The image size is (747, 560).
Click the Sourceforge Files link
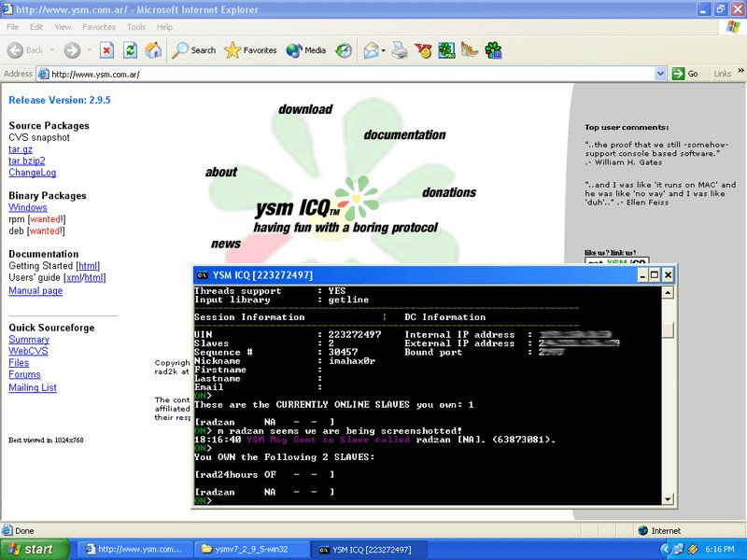point(19,363)
